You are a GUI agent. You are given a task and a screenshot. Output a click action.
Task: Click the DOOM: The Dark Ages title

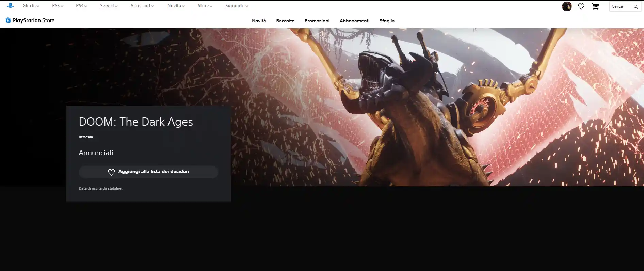pyautogui.click(x=136, y=122)
